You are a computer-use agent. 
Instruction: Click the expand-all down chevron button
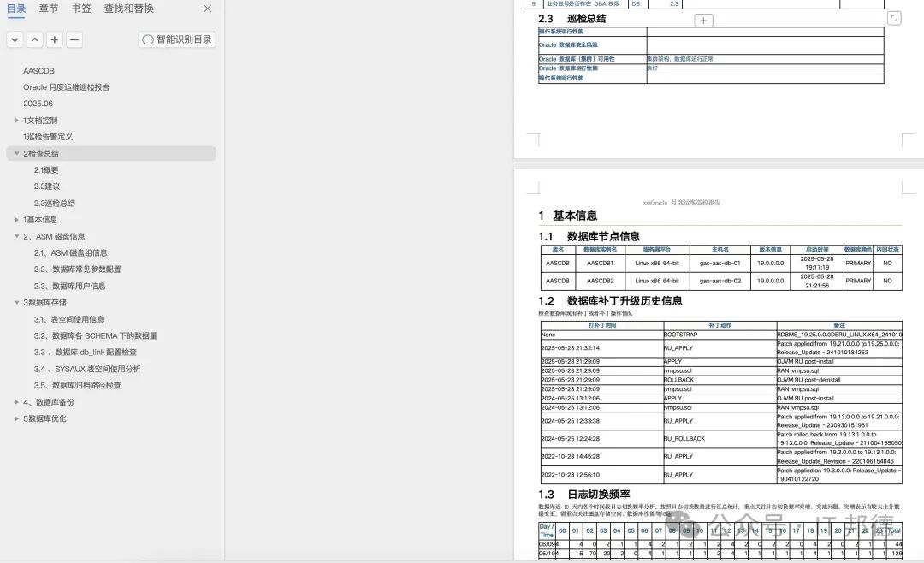[x=15, y=39]
